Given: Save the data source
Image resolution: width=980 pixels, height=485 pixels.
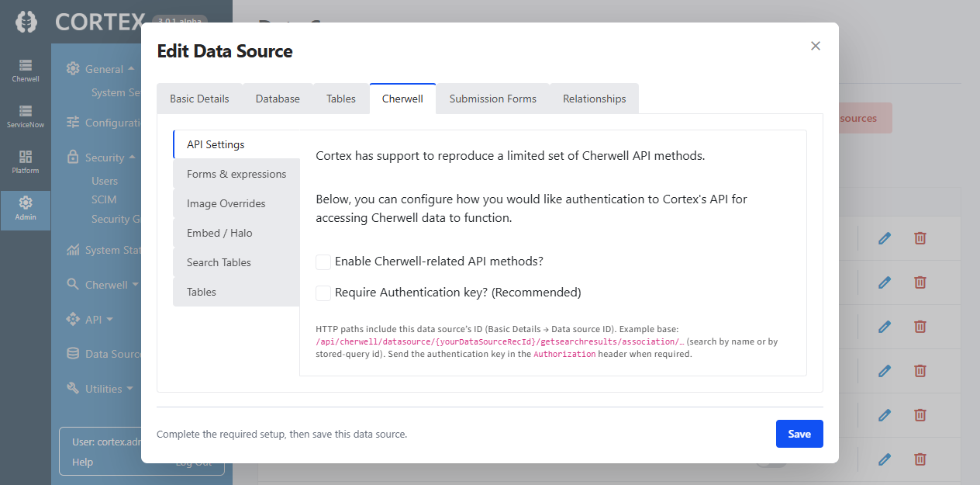Looking at the screenshot, I should coord(799,434).
